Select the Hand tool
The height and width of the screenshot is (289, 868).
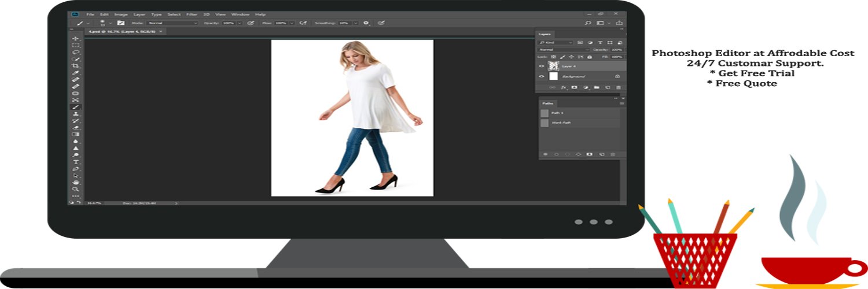(x=75, y=182)
